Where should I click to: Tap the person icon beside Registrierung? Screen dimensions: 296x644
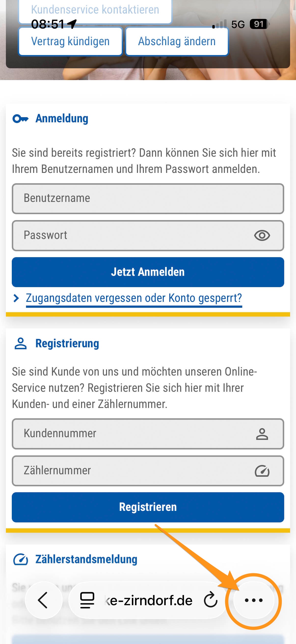click(20, 344)
